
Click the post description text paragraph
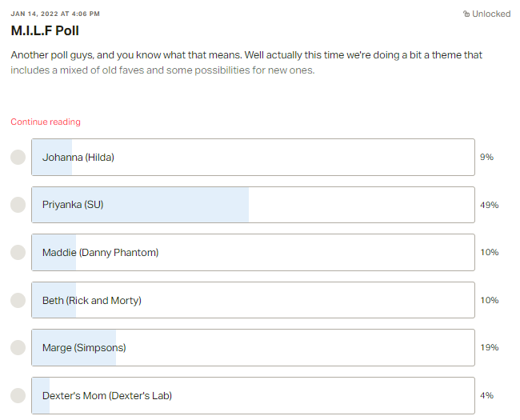246,62
